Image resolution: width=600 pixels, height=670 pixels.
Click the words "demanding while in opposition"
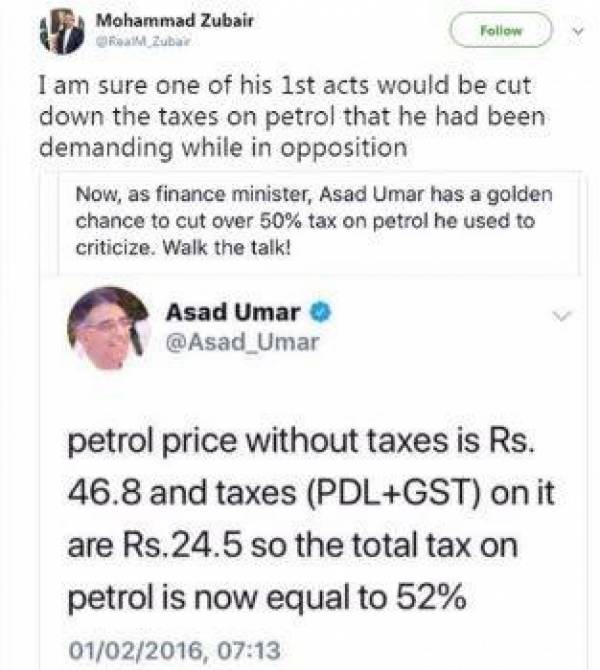click(224, 145)
